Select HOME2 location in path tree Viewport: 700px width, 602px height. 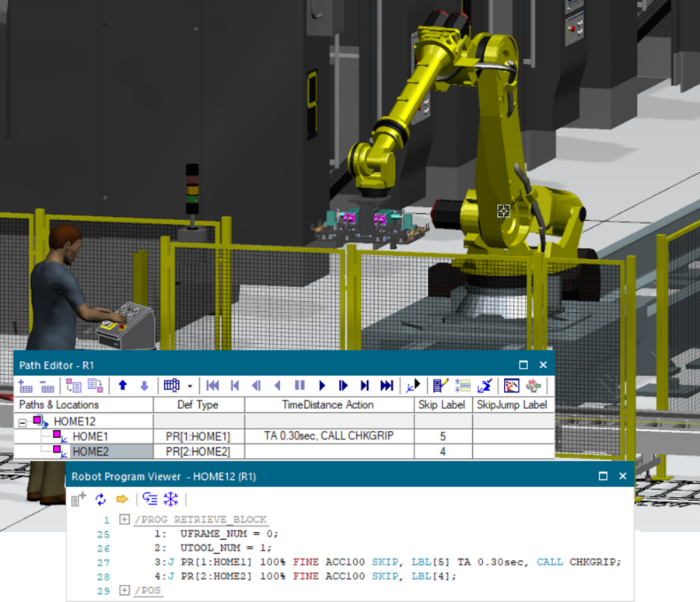[x=90, y=451]
